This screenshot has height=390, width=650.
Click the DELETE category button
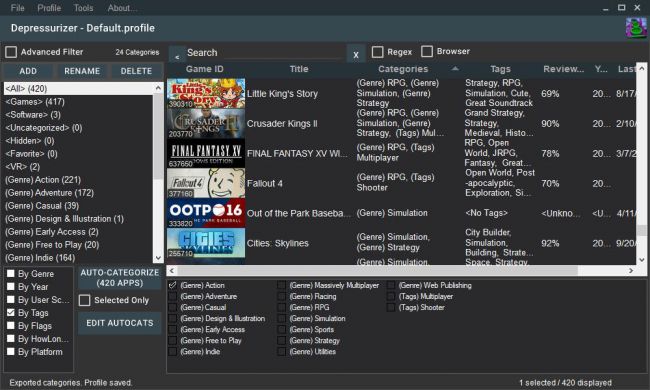(x=136, y=71)
